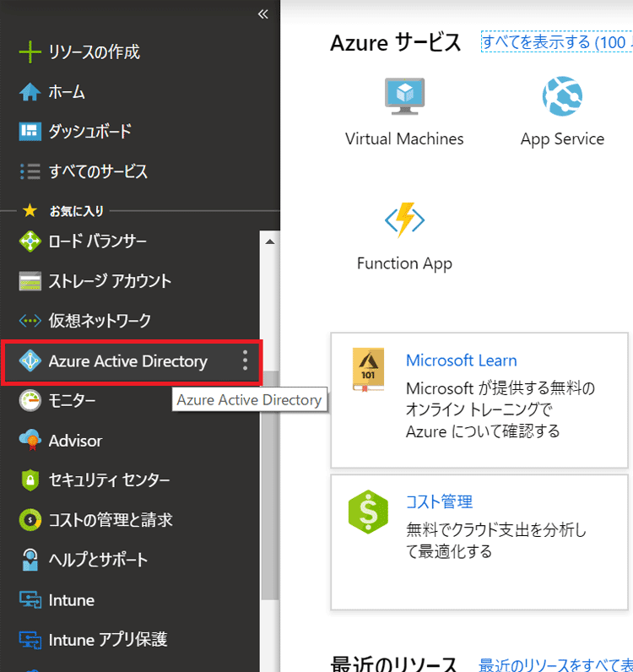Image resolution: width=633 pixels, height=672 pixels.
Task: Click the Intune アプリ保護 icon
Action: click(x=30, y=639)
